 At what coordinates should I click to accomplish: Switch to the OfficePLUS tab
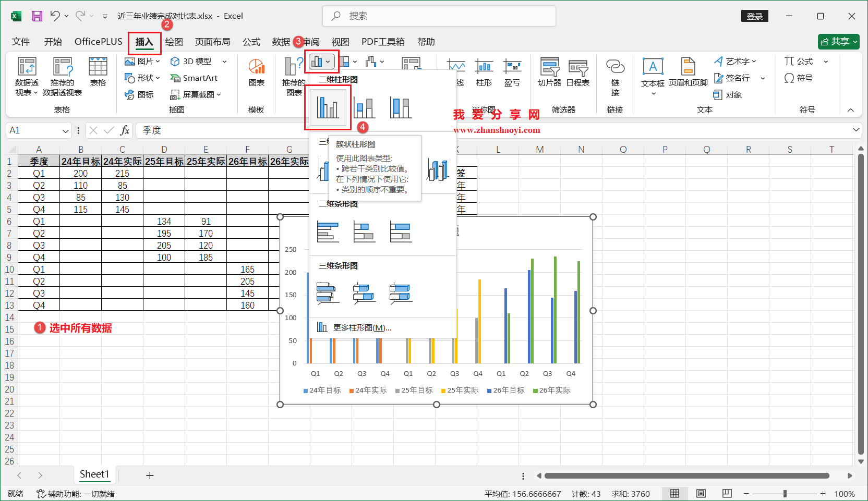(x=99, y=42)
